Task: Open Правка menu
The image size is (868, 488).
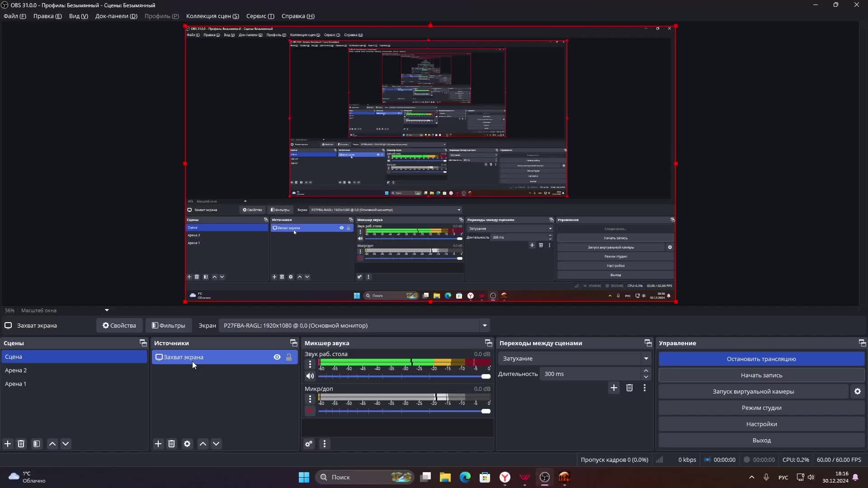Action: click(x=47, y=16)
